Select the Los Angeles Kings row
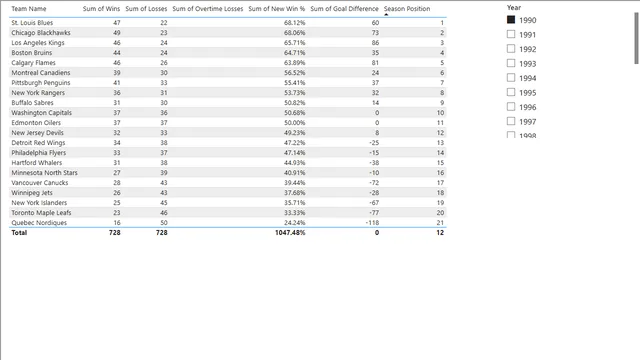 tap(228, 42)
